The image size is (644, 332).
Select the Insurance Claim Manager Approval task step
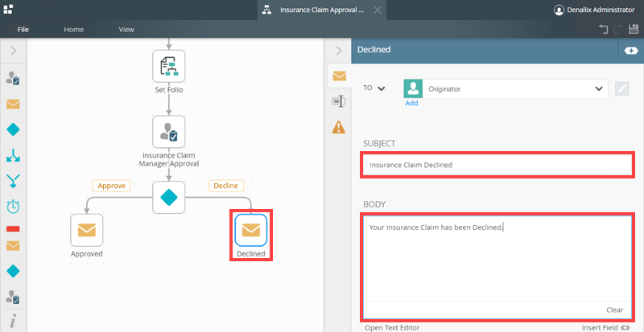click(x=169, y=131)
